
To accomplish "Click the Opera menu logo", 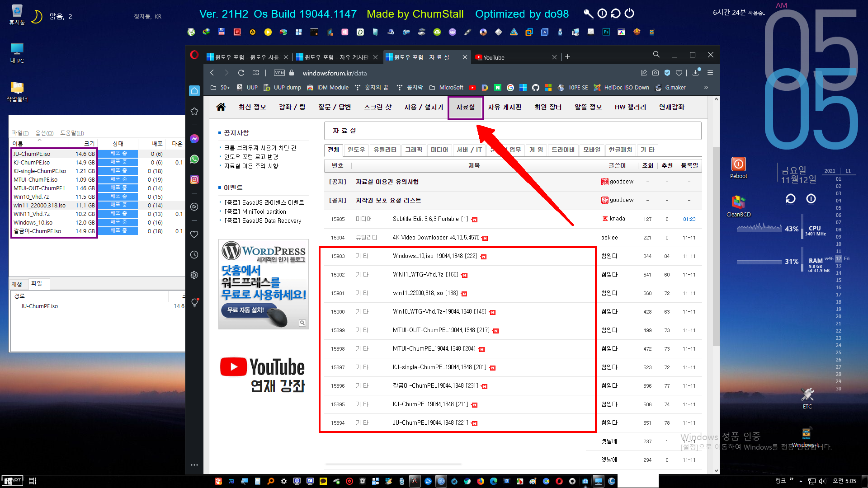I will (x=194, y=55).
